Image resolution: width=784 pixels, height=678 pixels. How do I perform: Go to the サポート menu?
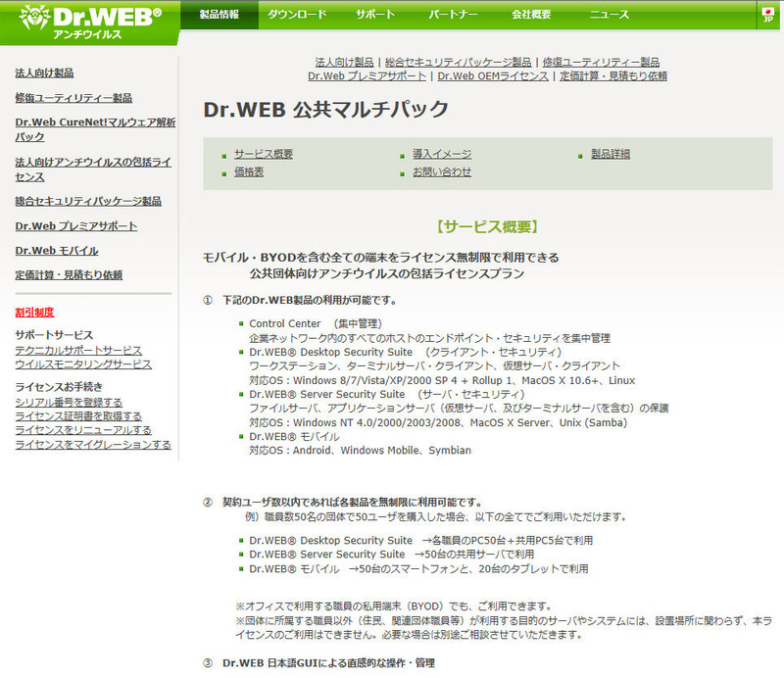pos(375,15)
